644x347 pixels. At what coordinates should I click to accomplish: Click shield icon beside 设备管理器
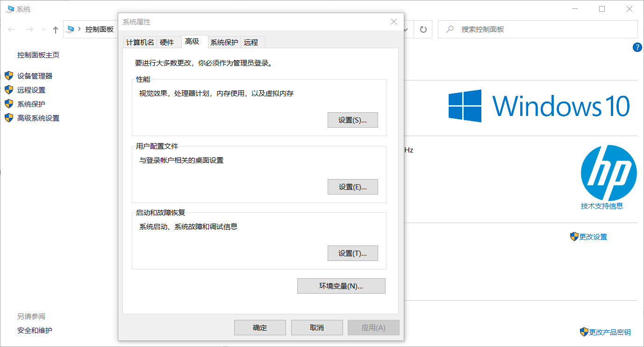(x=9, y=76)
